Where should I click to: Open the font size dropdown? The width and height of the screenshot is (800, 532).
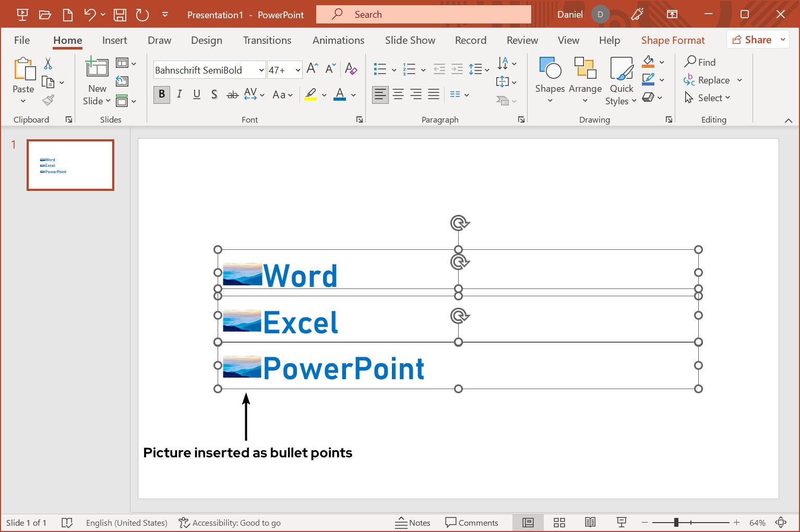298,70
